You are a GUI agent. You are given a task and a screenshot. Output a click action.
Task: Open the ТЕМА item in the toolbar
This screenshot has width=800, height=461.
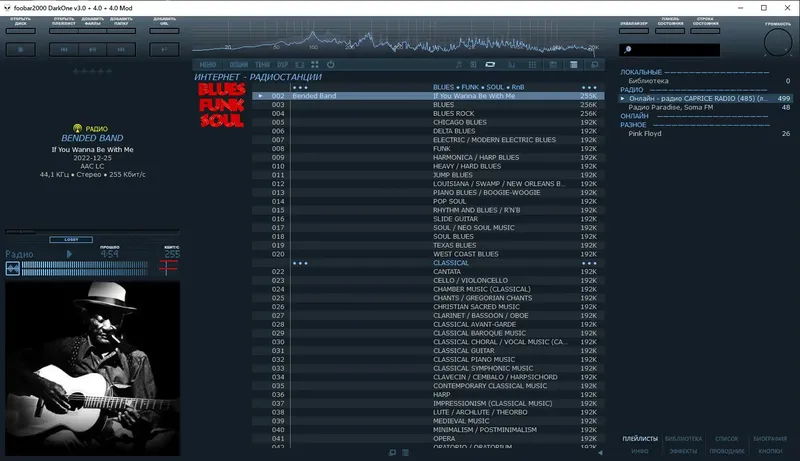(262, 65)
